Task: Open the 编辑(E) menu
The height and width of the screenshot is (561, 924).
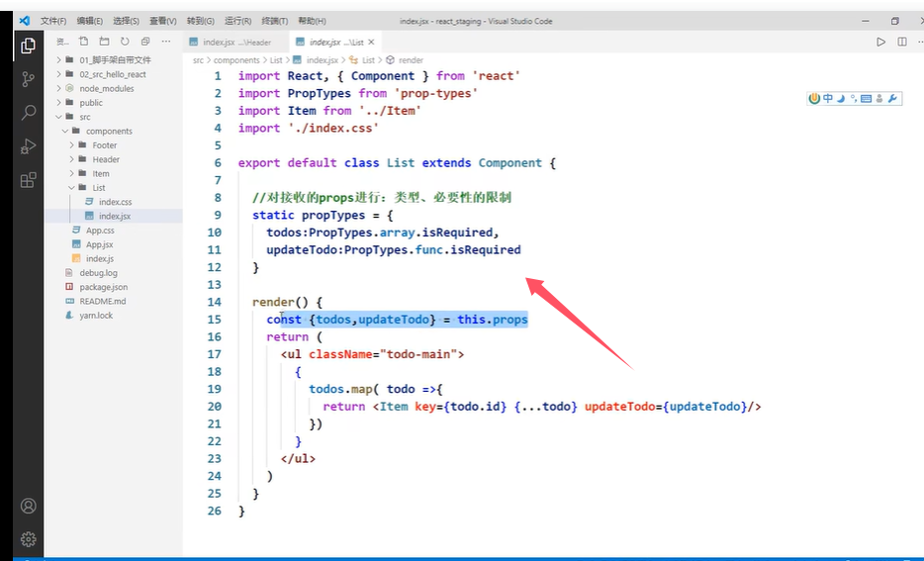Action: (90, 21)
